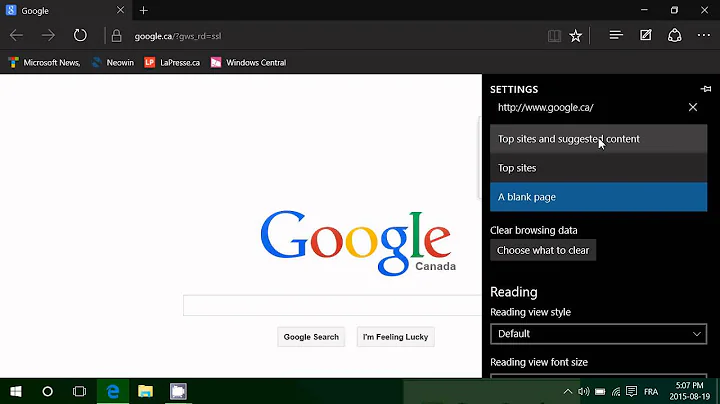Open Cortana search circle
720x404 pixels.
(x=47, y=391)
